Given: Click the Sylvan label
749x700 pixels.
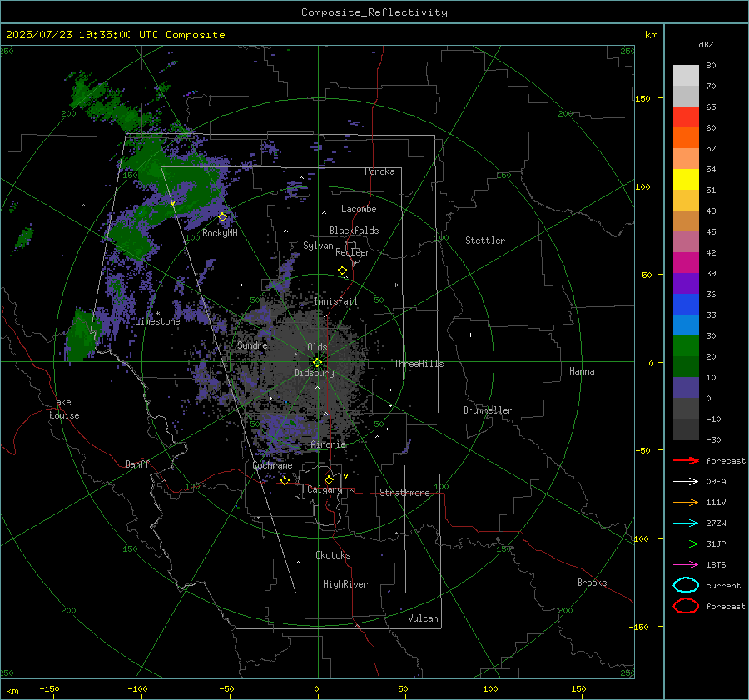Looking at the screenshot, I should click(x=318, y=246).
